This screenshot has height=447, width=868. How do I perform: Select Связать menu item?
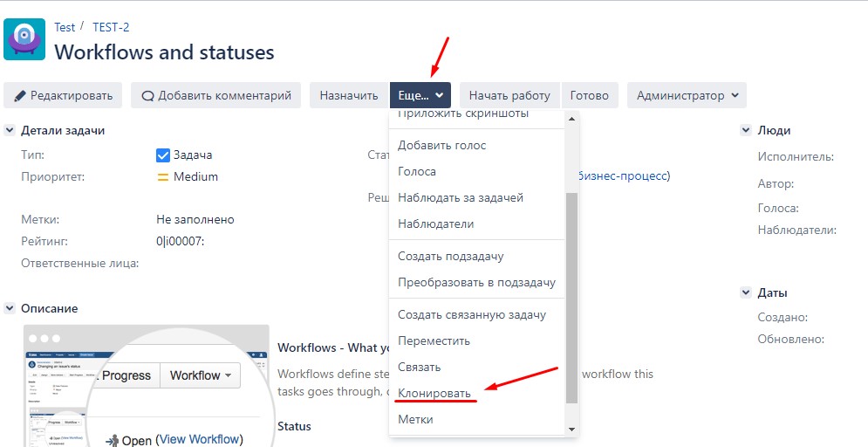pos(476,367)
